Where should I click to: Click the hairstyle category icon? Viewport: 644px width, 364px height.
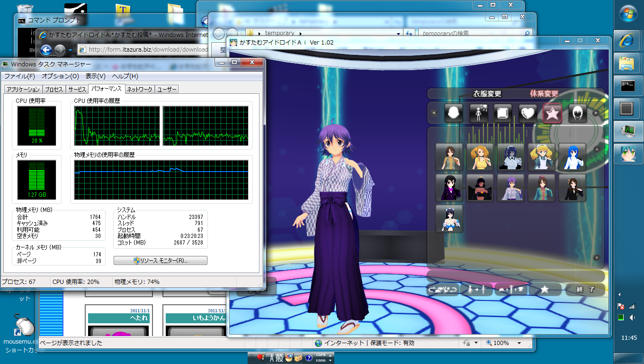577,113
